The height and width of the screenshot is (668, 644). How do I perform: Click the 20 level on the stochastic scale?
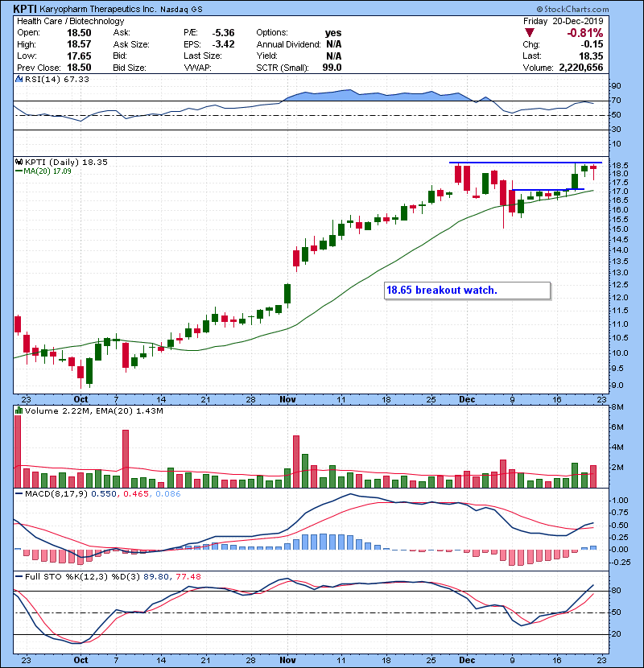coord(617,634)
